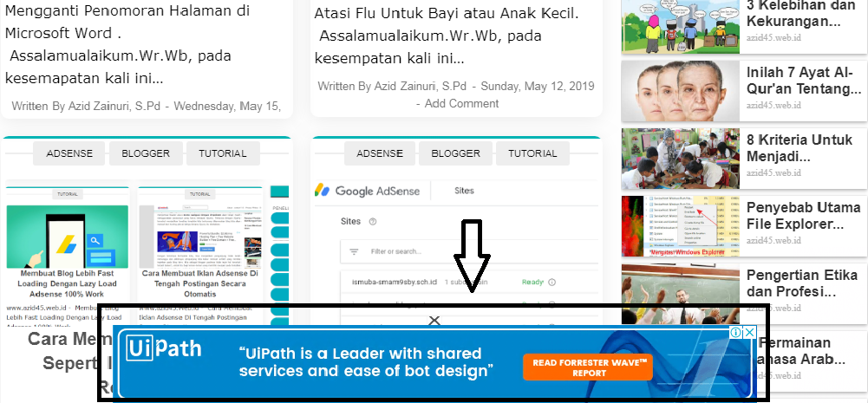Click the Wednesday, May 15 date link

(227, 106)
